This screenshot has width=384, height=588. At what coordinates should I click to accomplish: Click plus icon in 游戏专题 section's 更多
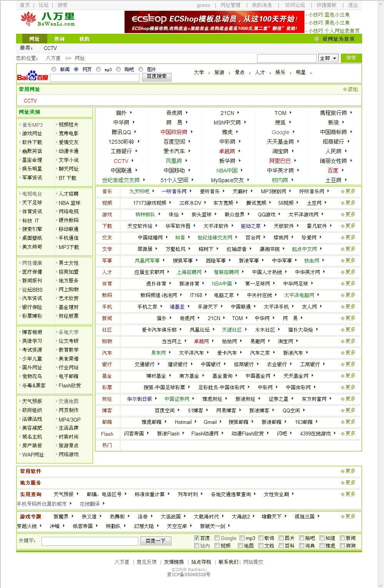click(342, 517)
